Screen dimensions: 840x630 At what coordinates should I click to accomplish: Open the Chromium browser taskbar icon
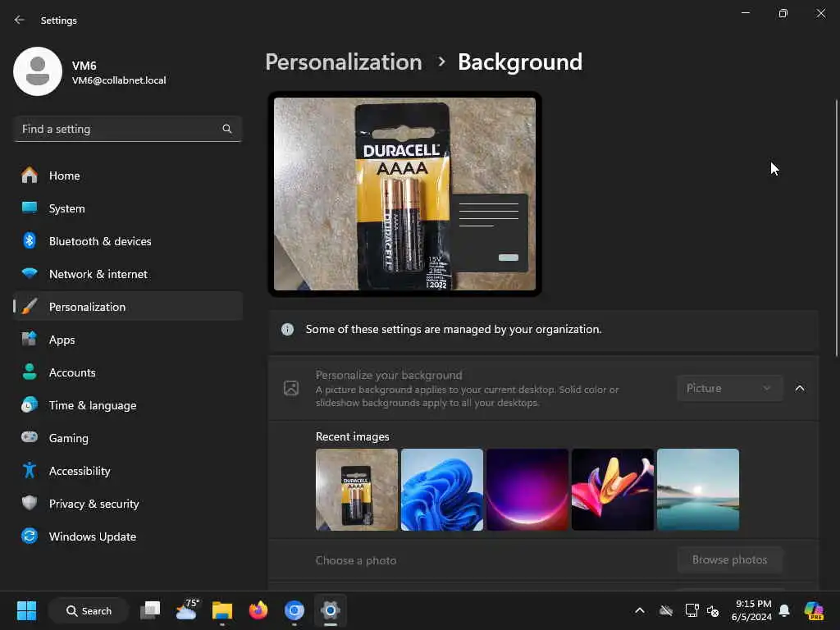tap(294, 610)
